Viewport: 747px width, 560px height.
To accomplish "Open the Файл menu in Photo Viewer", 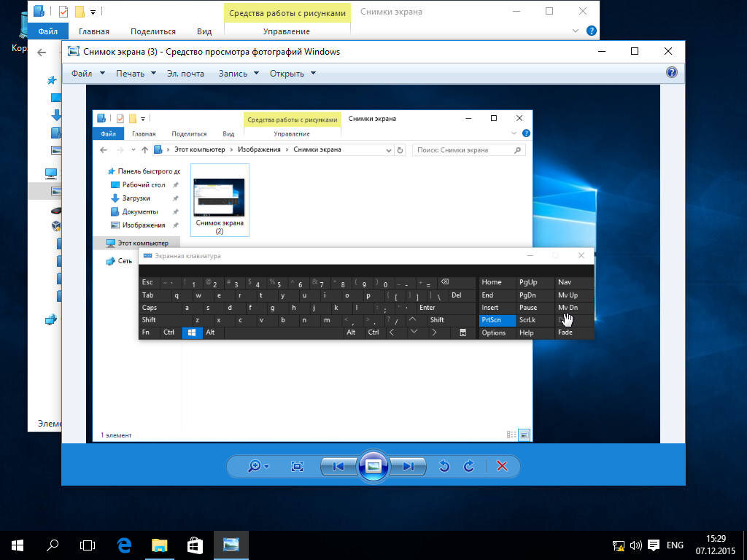I will (88, 74).
